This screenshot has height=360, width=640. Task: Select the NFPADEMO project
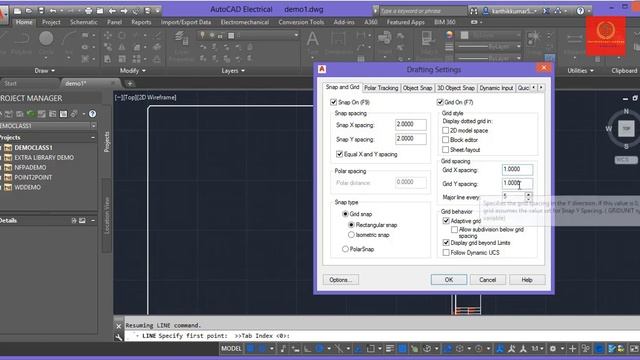30,167
